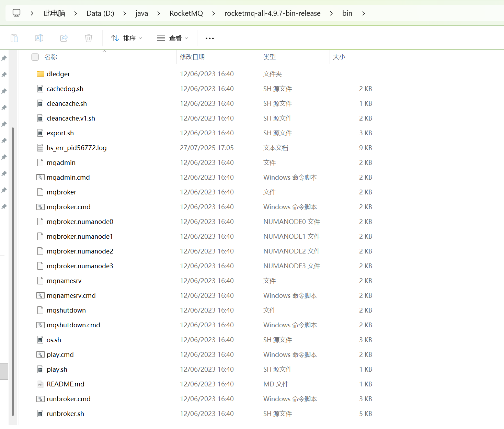Expand chevron after 此电脑 in address bar
Image resolution: width=504 pixels, height=429 pixels.
pos(76,13)
